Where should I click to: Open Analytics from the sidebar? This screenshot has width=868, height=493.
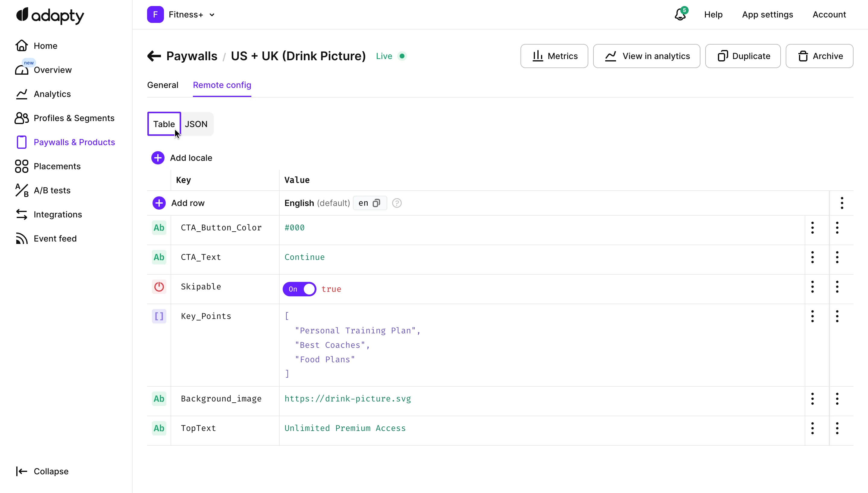point(52,94)
